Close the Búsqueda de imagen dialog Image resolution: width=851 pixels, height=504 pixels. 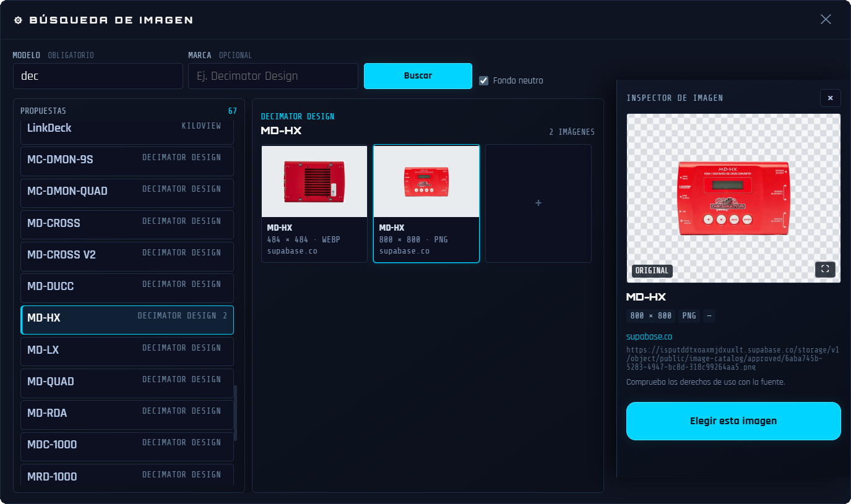[x=826, y=19]
